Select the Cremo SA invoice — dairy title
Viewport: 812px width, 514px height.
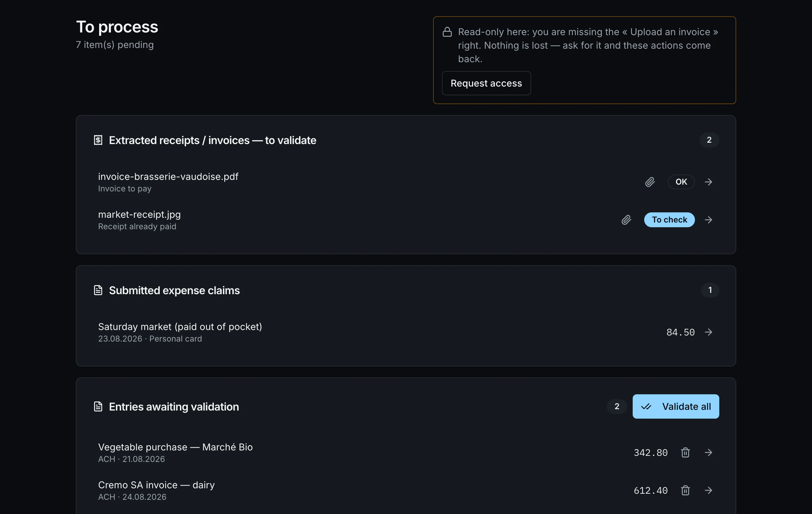pos(156,485)
